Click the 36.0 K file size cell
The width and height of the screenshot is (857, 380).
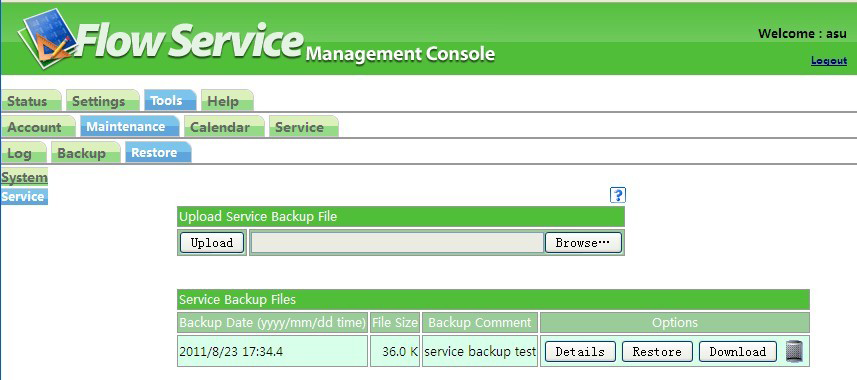coord(395,351)
